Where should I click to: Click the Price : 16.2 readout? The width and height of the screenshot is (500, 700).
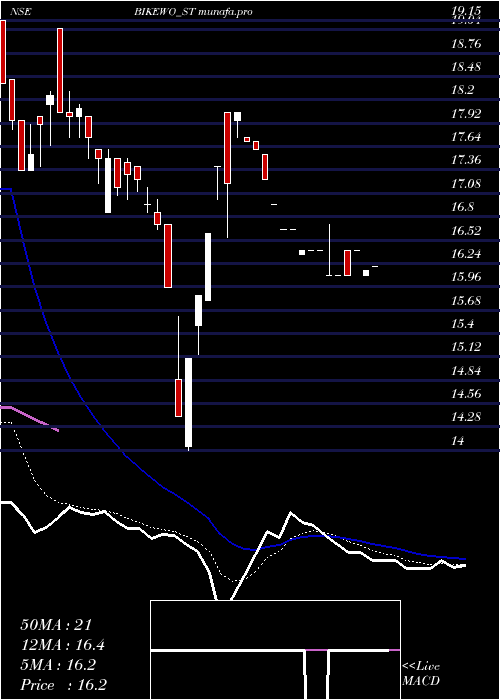tap(63, 685)
